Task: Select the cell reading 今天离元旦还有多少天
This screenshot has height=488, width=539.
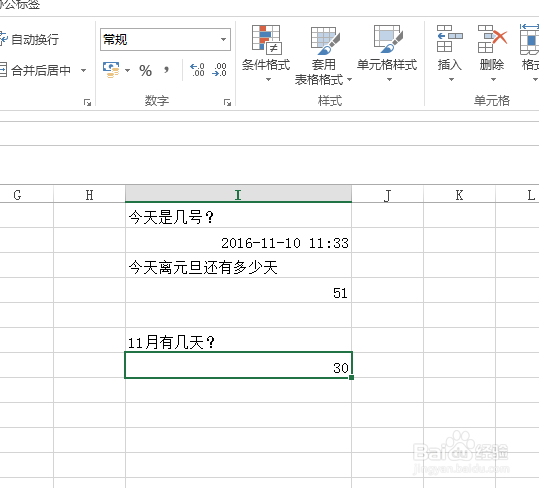Action: click(238, 265)
